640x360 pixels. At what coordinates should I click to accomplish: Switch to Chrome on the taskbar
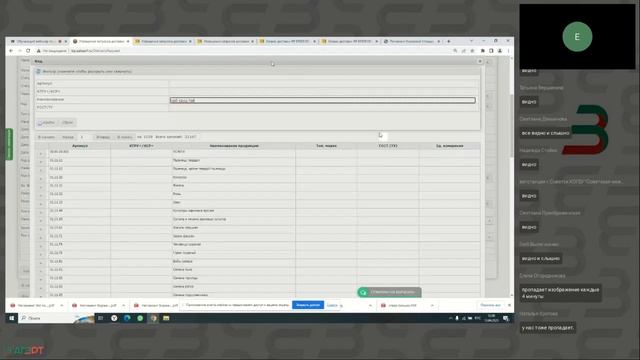point(153,318)
